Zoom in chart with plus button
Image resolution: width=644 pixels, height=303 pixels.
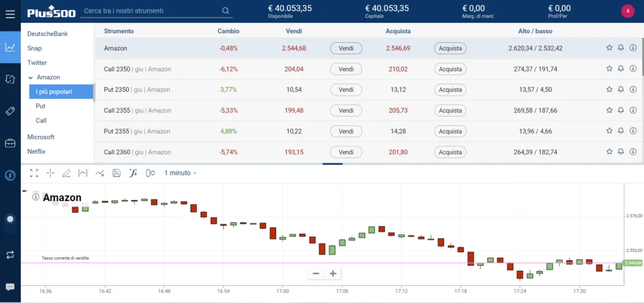[333, 273]
